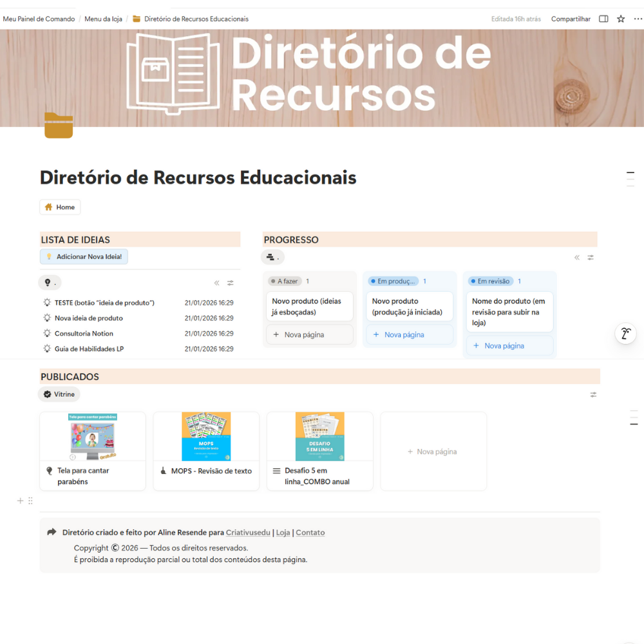
Task: Star this page using the star icon
Action: [620, 19]
